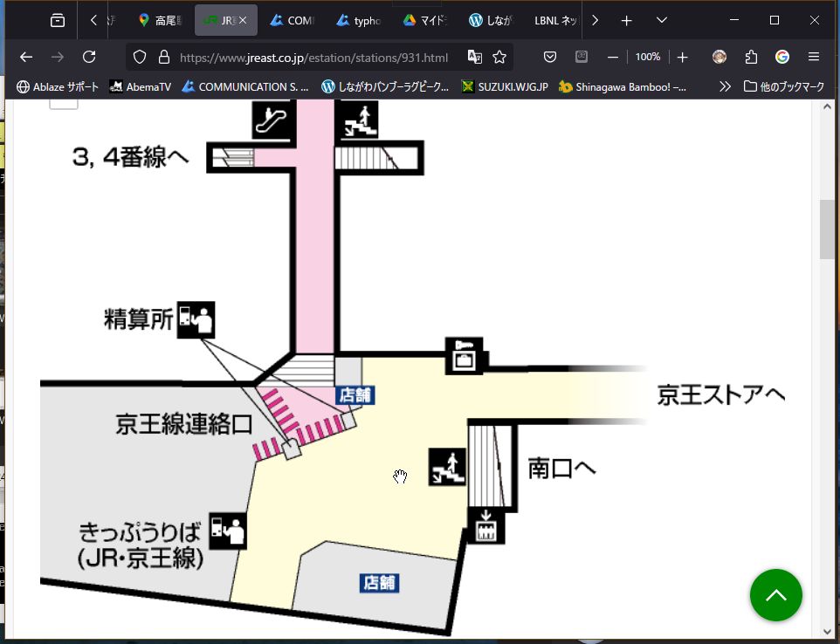
Task: Zoom out with the minus button
Action: coord(613,57)
